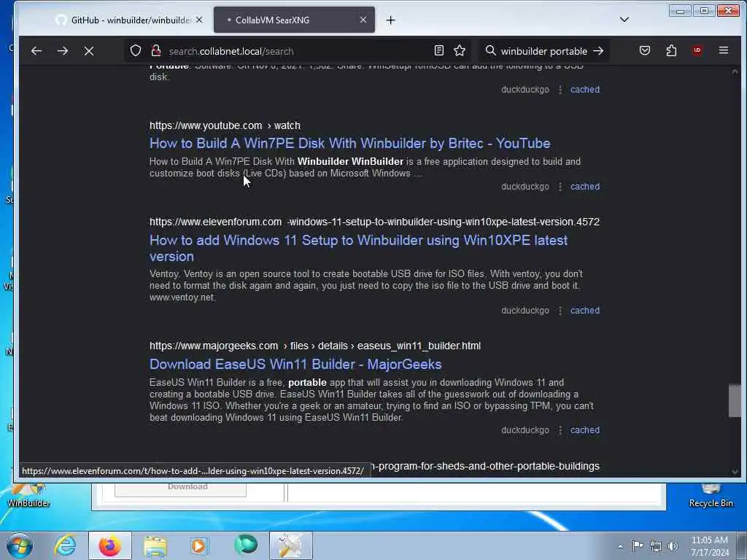Click the search magnifier icon in search box

click(x=490, y=50)
